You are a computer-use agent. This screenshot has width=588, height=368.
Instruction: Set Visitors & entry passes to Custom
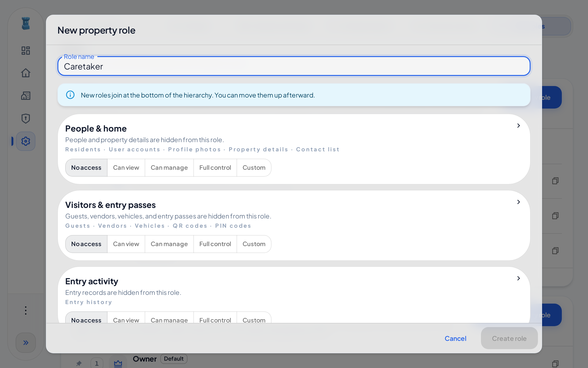[254, 244]
